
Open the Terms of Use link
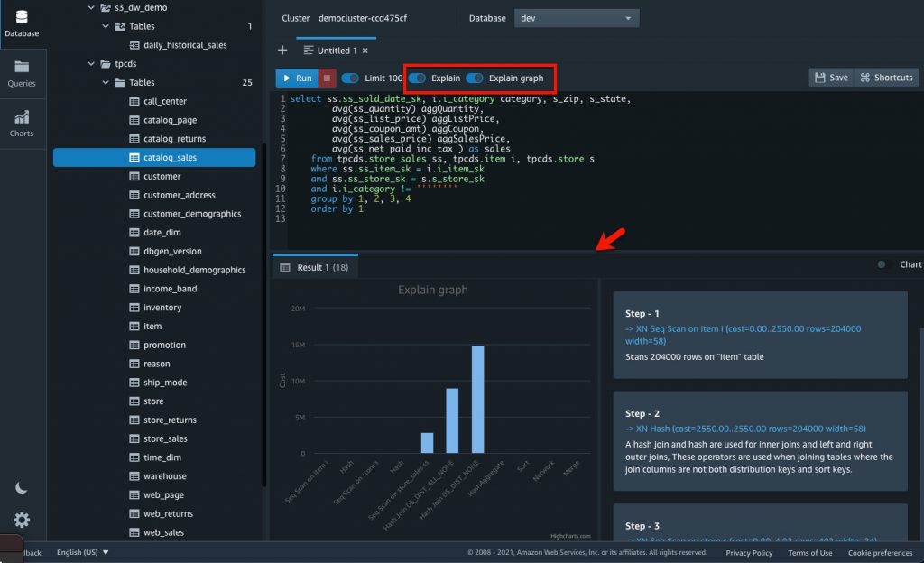(810, 552)
